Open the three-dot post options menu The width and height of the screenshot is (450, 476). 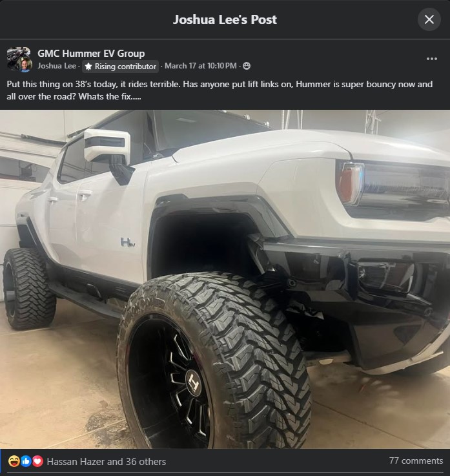click(431, 59)
